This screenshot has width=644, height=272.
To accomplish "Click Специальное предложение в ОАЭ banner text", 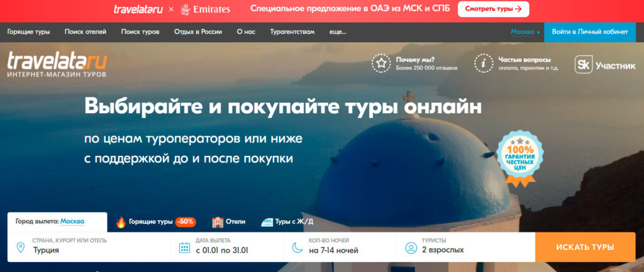I will pyautogui.click(x=350, y=9).
